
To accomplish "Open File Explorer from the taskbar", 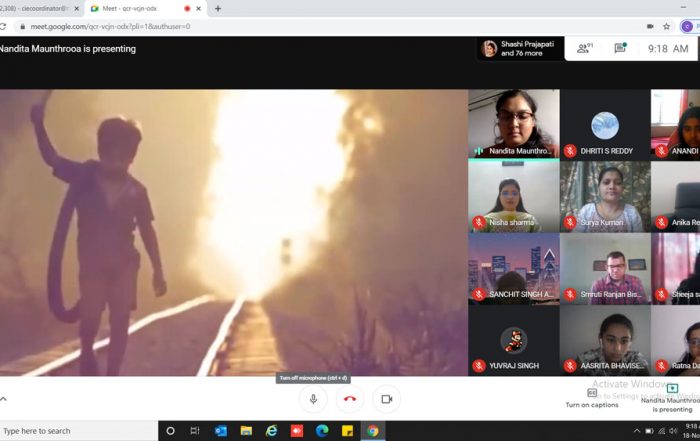I will point(246,431).
